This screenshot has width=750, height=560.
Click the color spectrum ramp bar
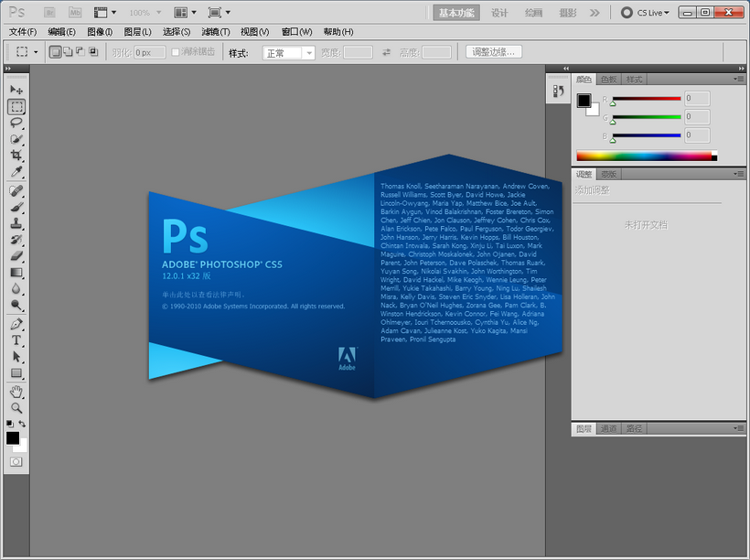click(x=644, y=156)
